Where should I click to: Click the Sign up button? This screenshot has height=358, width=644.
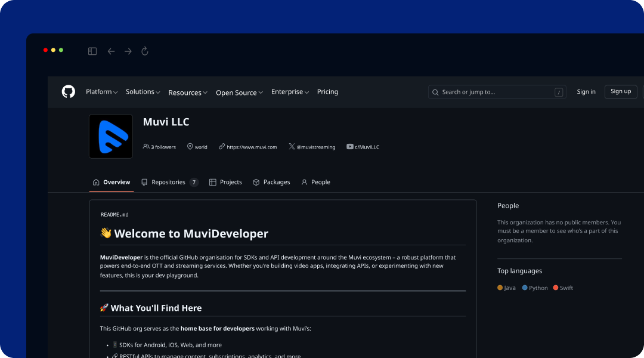click(620, 91)
